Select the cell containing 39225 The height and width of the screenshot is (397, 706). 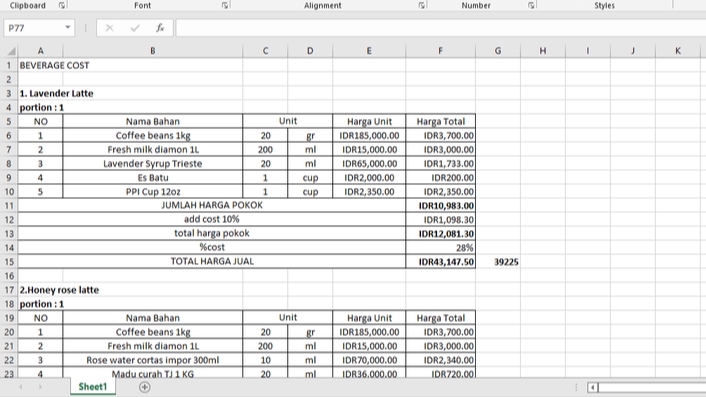498,262
